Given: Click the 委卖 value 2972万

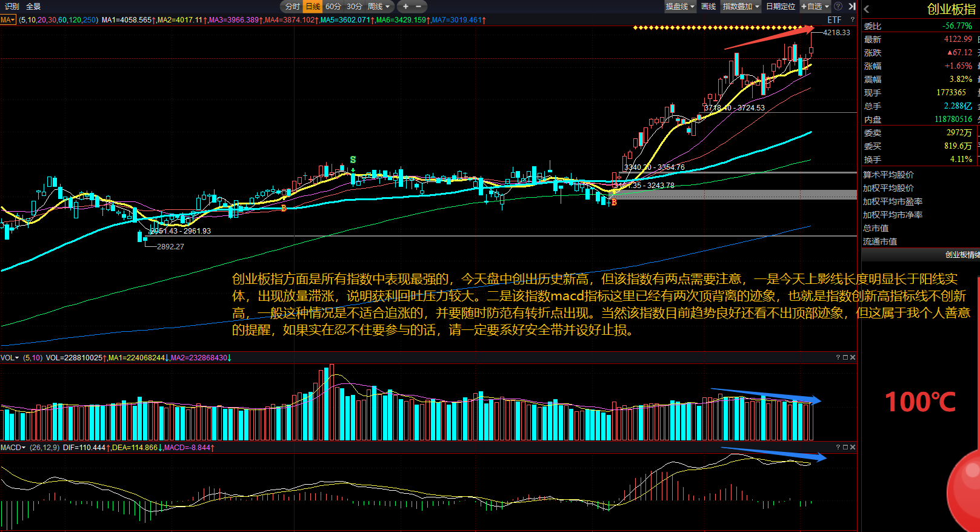Looking at the screenshot, I should coord(959,133).
